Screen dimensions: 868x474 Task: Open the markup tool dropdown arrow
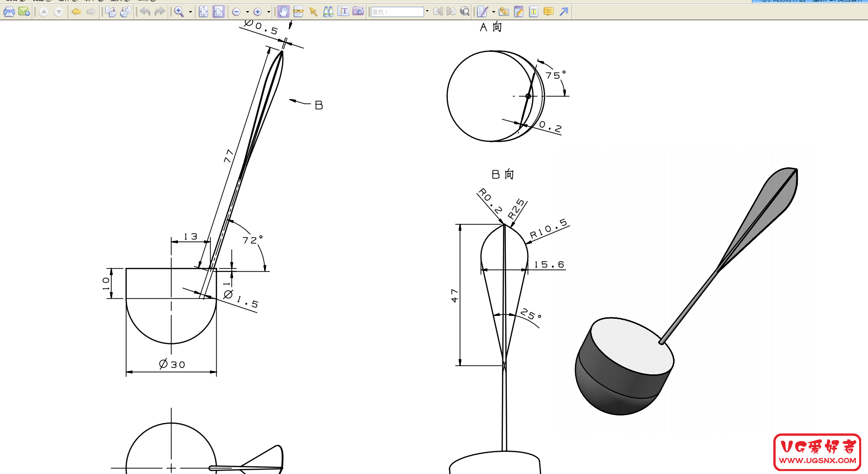click(493, 12)
